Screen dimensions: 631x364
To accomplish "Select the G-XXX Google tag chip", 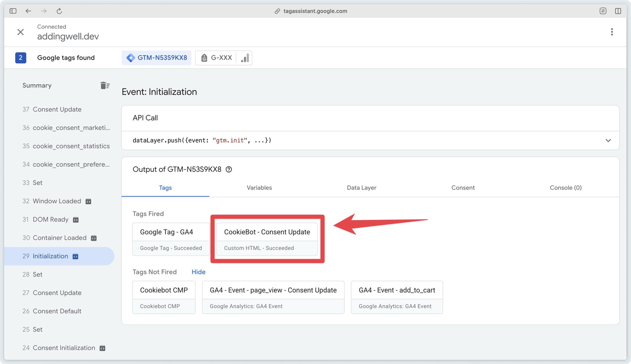I will coord(216,58).
